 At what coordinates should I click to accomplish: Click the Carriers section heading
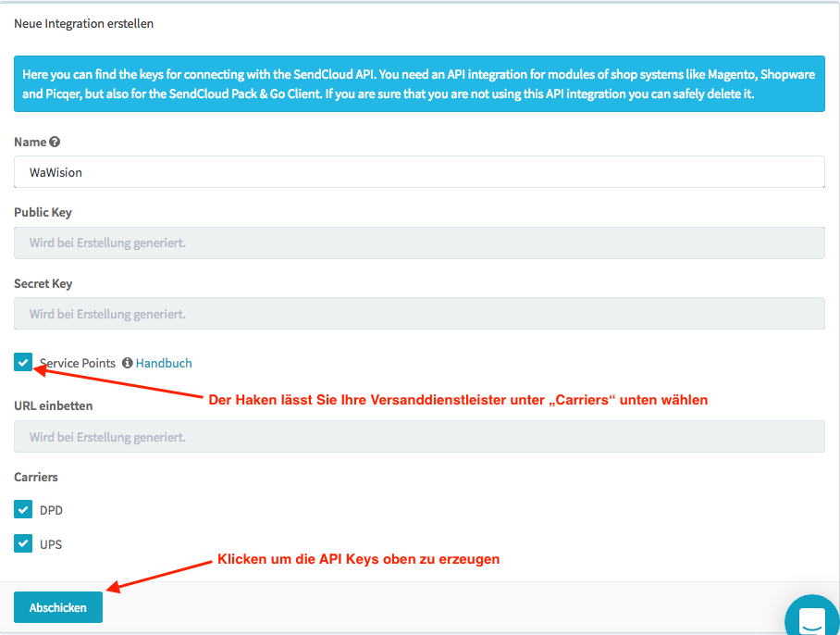(36, 478)
